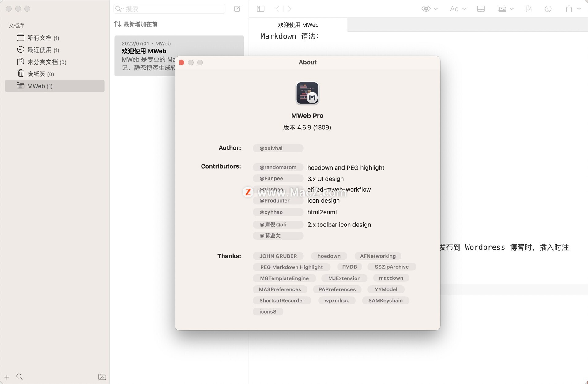Select 未分类文档 in the library
The height and width of the screenshot is (384, 588).
coord(55,62)
